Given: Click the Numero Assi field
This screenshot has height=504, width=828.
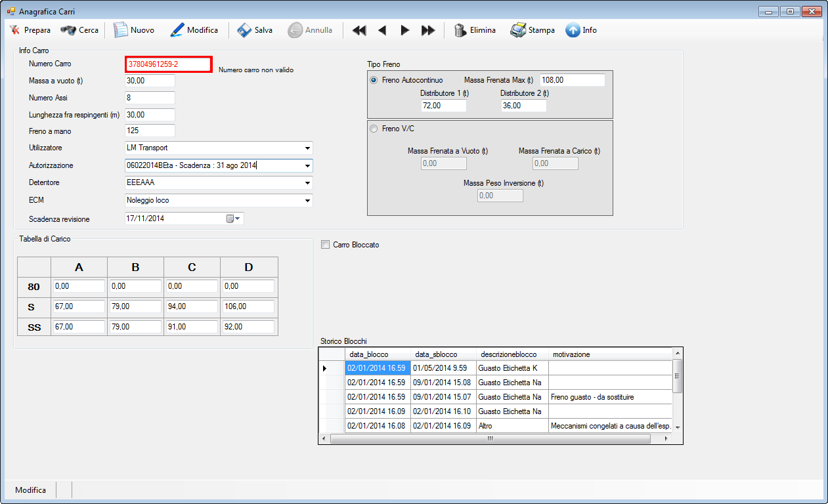Looking at the screenshot, I should pos(150,98).
